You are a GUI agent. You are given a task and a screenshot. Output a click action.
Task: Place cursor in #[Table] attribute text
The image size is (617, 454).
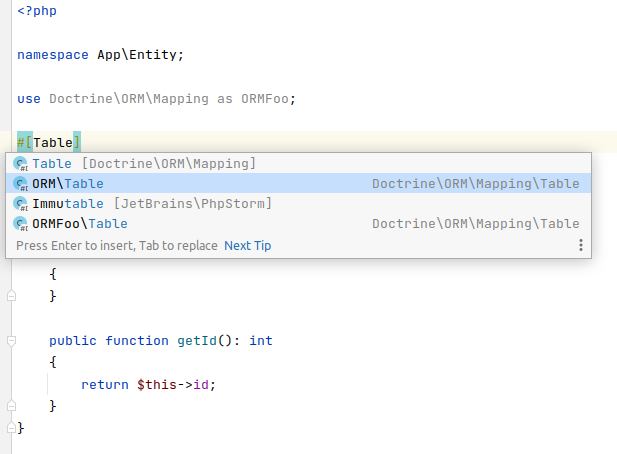coord(49,142)
